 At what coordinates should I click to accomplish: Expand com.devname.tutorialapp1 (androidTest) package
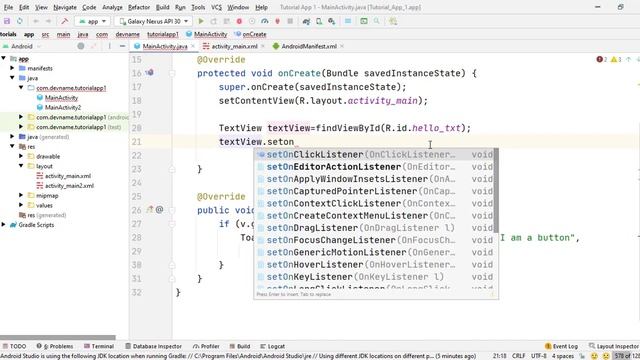[21, 117]
